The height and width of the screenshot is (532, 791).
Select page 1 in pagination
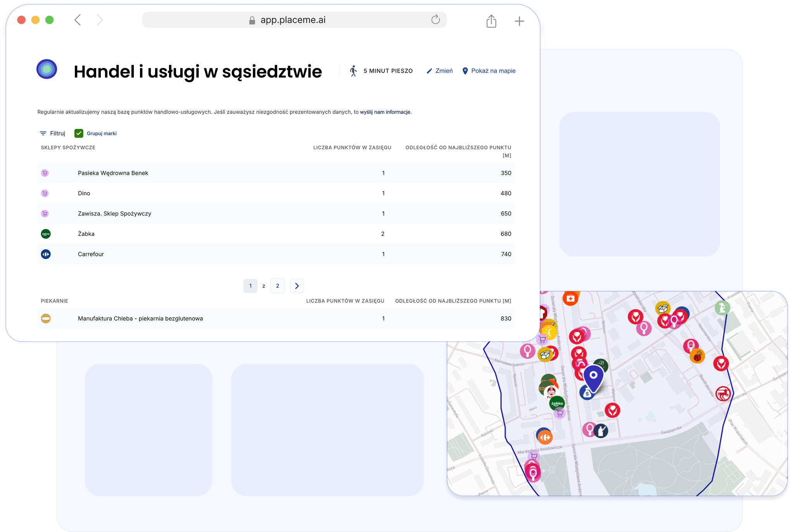(250, 286)
